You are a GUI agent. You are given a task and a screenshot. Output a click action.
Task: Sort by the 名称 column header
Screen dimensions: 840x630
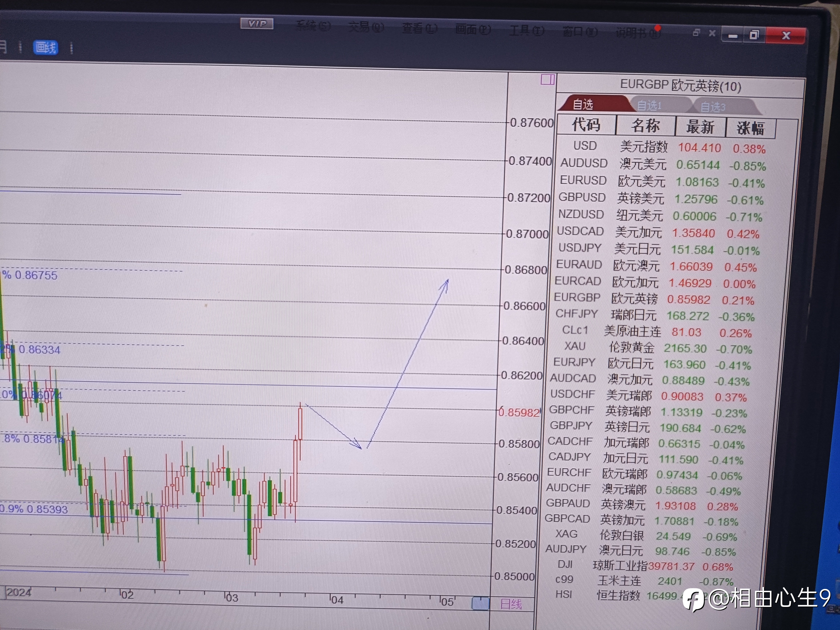click(x=646, y=126)
